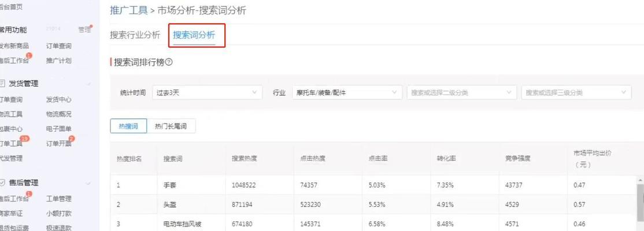The height and width of the screenshot is (231, 644).
Task: Open 工单管理 in the sidebar
Action: pyautogui.click(x=59, y=199)
